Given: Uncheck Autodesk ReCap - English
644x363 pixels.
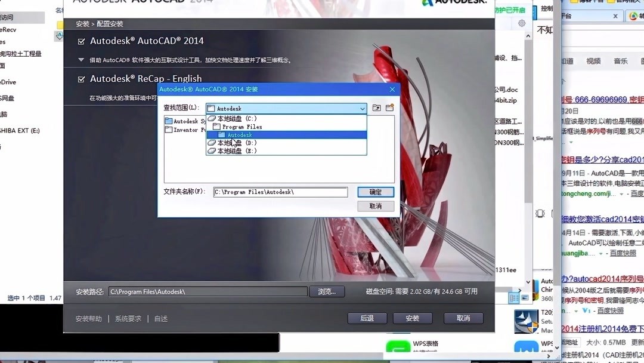Looking at the screenshot, I should pos(80,79).
